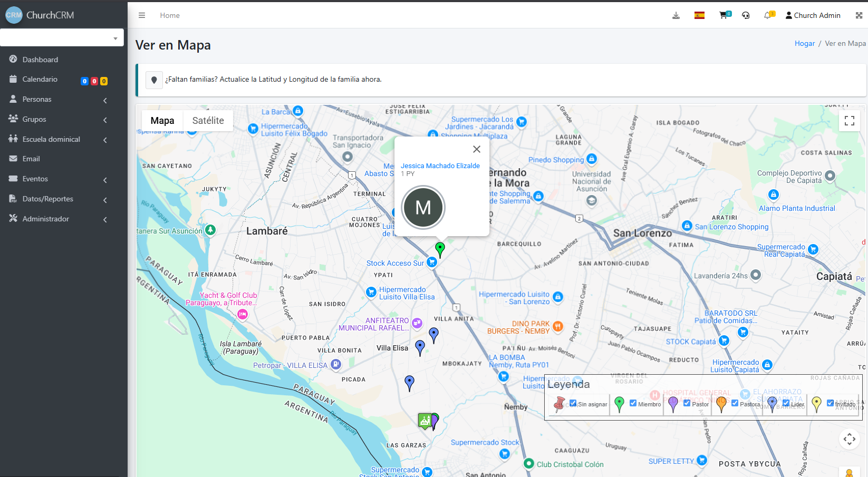Toggle fullscreen page icon in top bar
Screen dimensions: 868x477
pyautogui.click(x=859, y=15)
